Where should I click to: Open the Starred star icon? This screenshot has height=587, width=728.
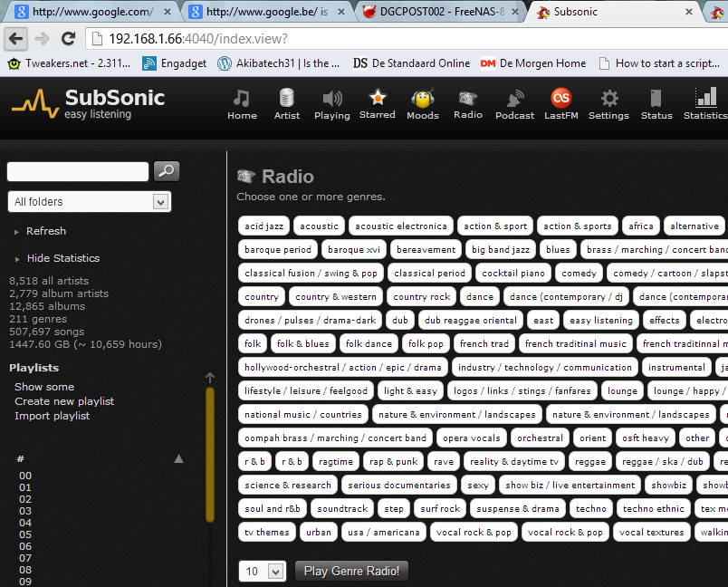pyautogui.click(x=377, y=98)
